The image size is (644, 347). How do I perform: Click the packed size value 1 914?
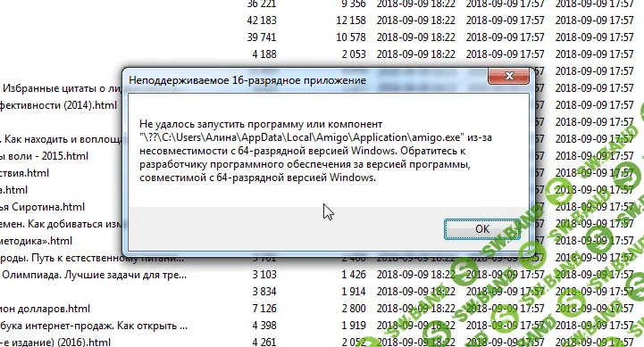pyautogui.click(x=354, y=292)
